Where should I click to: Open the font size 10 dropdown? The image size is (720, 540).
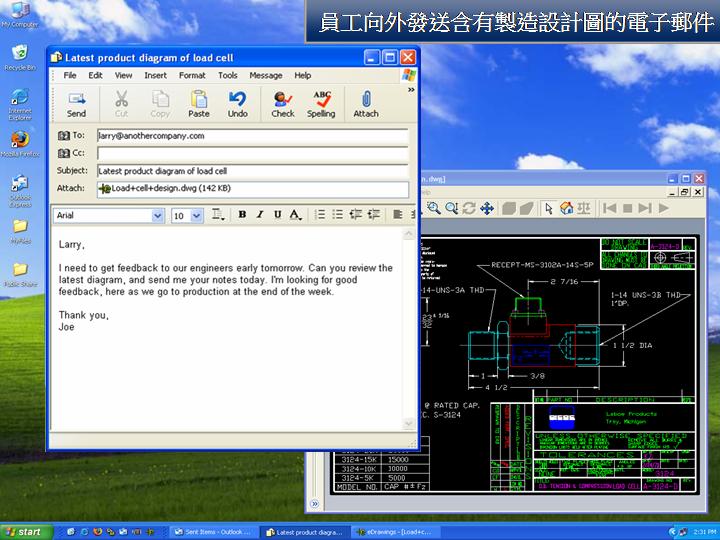click(197, 215)
